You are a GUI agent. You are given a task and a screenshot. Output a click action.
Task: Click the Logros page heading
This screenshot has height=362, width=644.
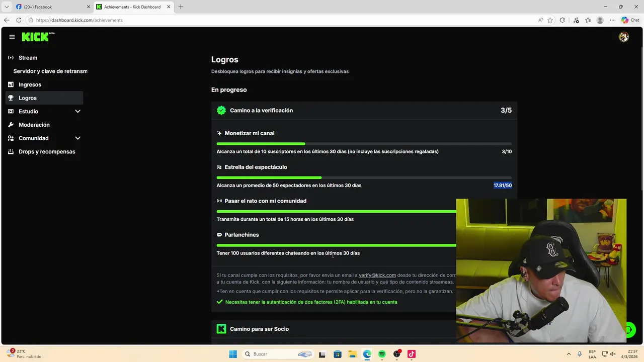[225, 59]
